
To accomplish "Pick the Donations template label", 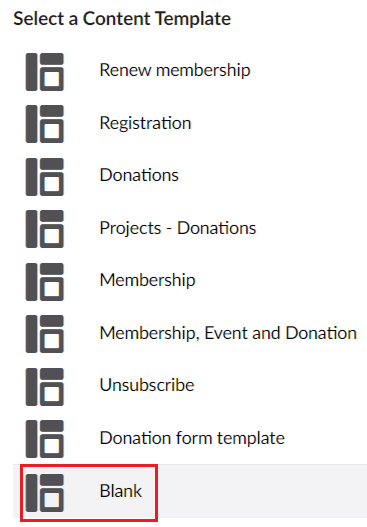I will (139, 175).
